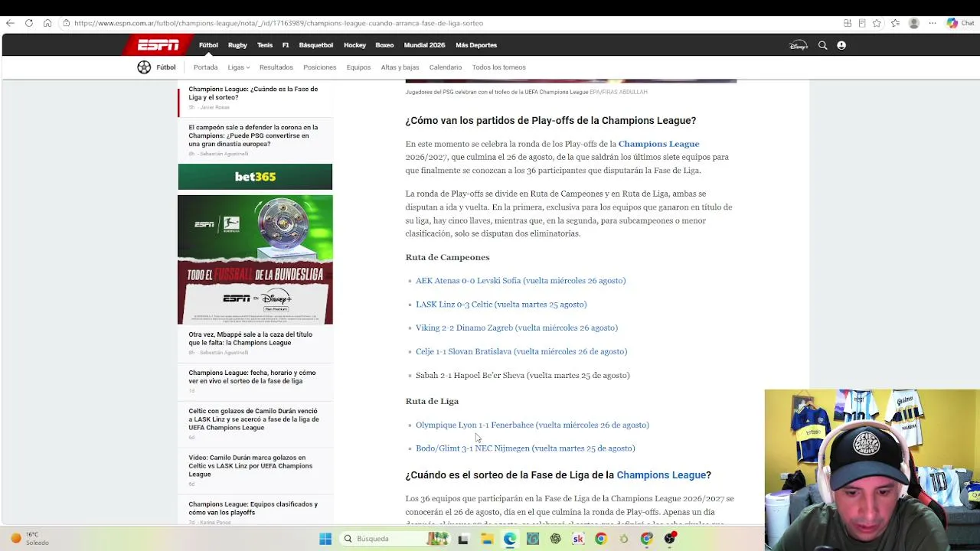Open sidebar article Equipos clasificados y playoffs

(253, 508)
